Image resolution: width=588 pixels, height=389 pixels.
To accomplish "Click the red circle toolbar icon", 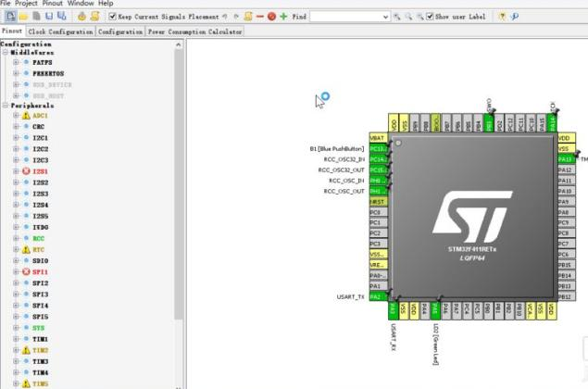I will [x=271, y=17].
